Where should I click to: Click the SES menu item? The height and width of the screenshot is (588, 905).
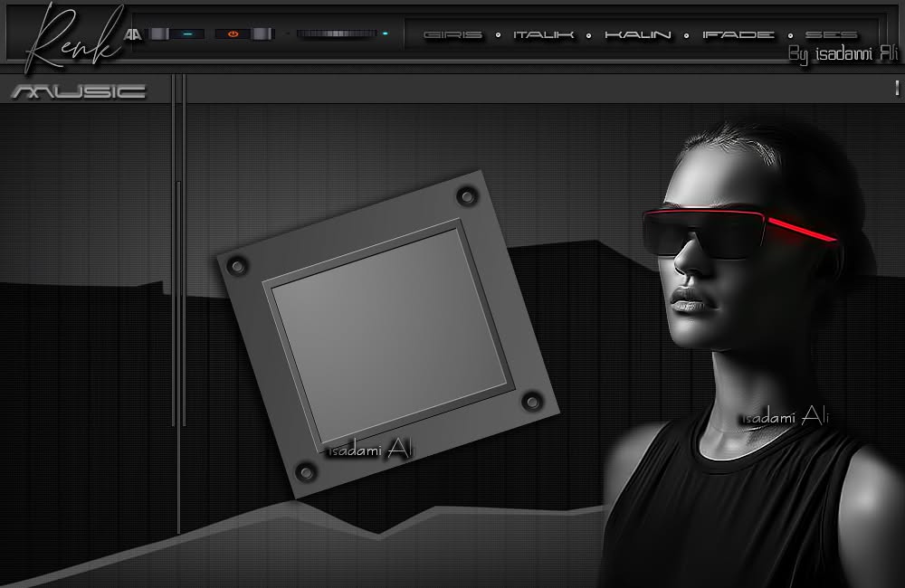coord(831,35)
